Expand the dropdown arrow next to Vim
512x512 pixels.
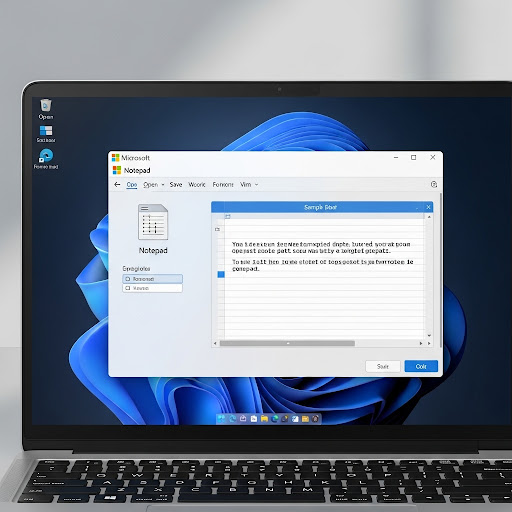(256, 185)
